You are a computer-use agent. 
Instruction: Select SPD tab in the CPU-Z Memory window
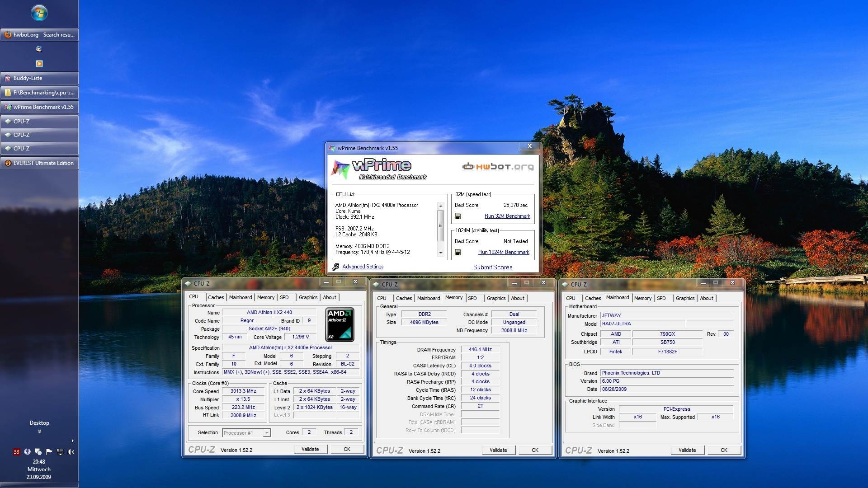click(472, 298)
